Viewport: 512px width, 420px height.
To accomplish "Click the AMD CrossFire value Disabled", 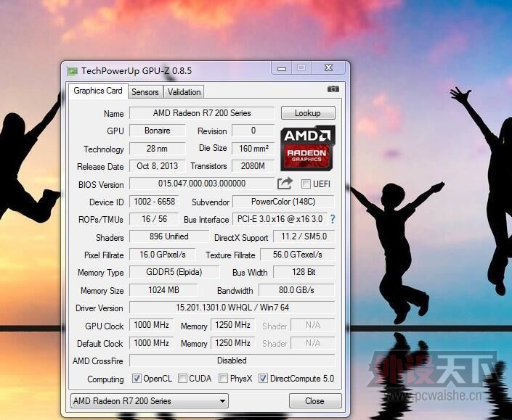I will [x=232, y=361].
